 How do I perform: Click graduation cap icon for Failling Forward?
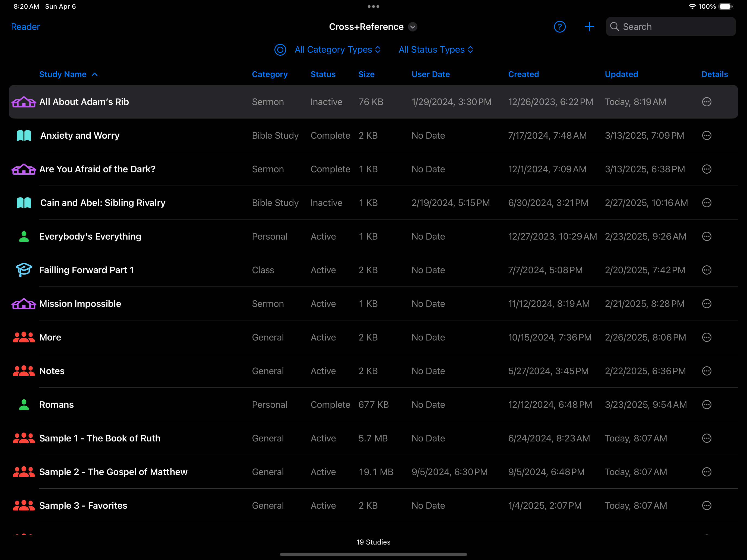(x=24, y=270)
